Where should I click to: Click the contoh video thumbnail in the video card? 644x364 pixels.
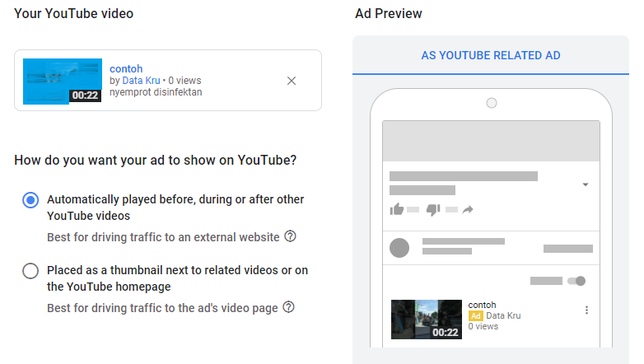coord(63,82)
